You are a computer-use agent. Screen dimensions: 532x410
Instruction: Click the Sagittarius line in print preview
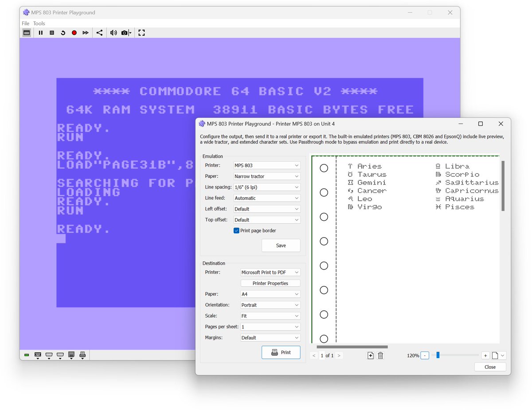[x=467, y=183]
